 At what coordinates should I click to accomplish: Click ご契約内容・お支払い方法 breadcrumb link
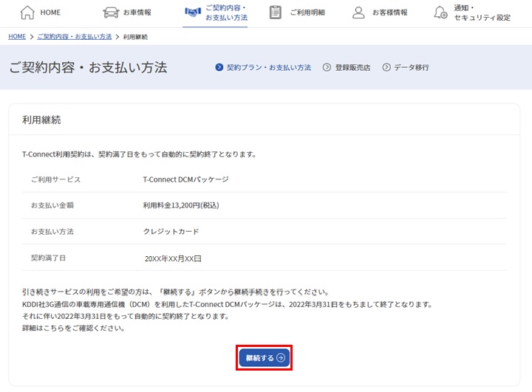click(75, 37)
